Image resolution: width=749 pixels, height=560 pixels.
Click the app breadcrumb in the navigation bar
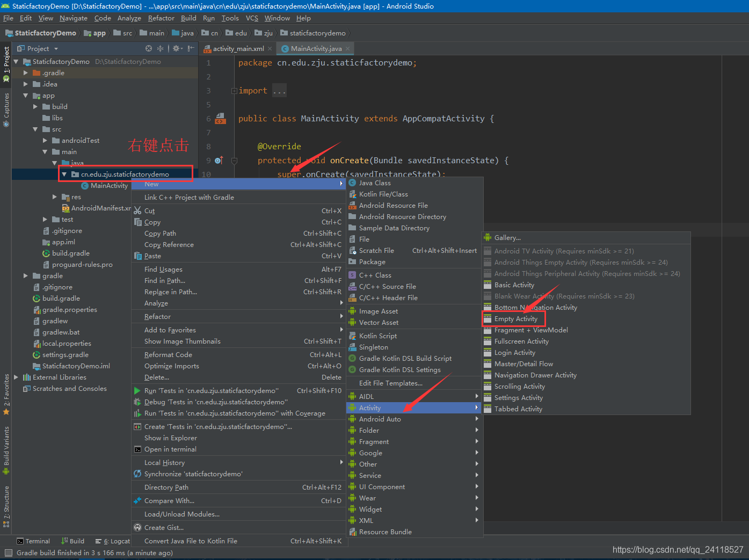point(95,33)
